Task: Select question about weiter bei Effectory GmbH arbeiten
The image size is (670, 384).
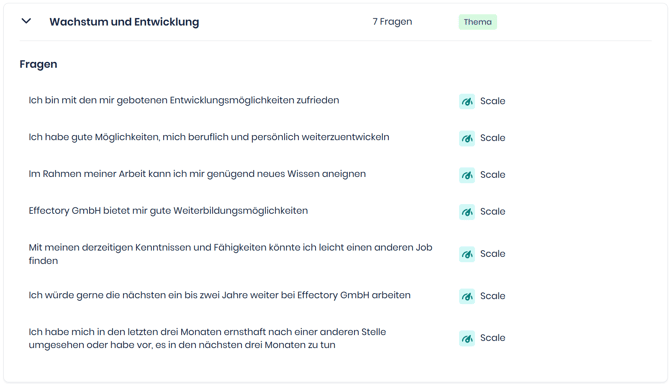Action: [220, 295]
